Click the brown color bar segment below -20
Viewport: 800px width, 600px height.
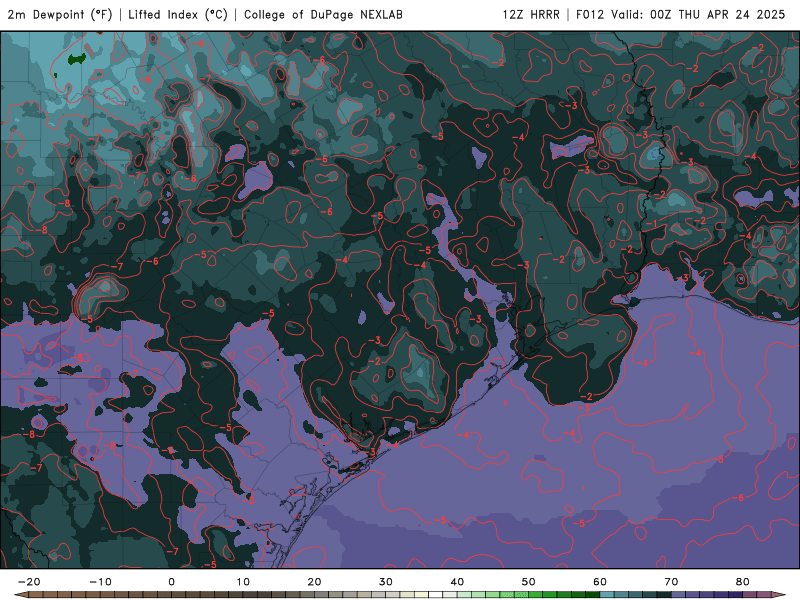coord(36,594)
